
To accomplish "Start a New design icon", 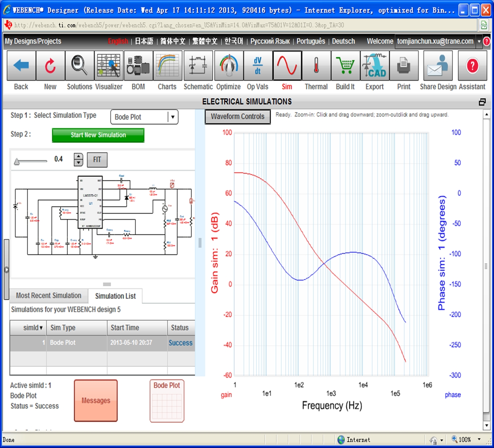I will (50, 66).
